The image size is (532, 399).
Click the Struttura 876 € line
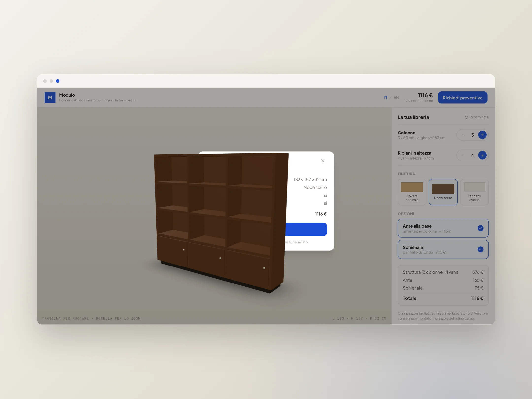click(x=443, y=272)
